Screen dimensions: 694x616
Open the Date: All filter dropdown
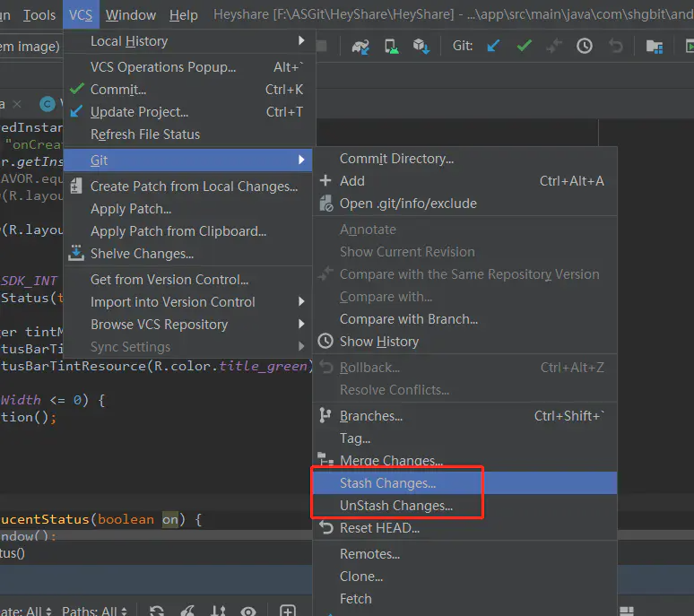click(x=26, y=612)
